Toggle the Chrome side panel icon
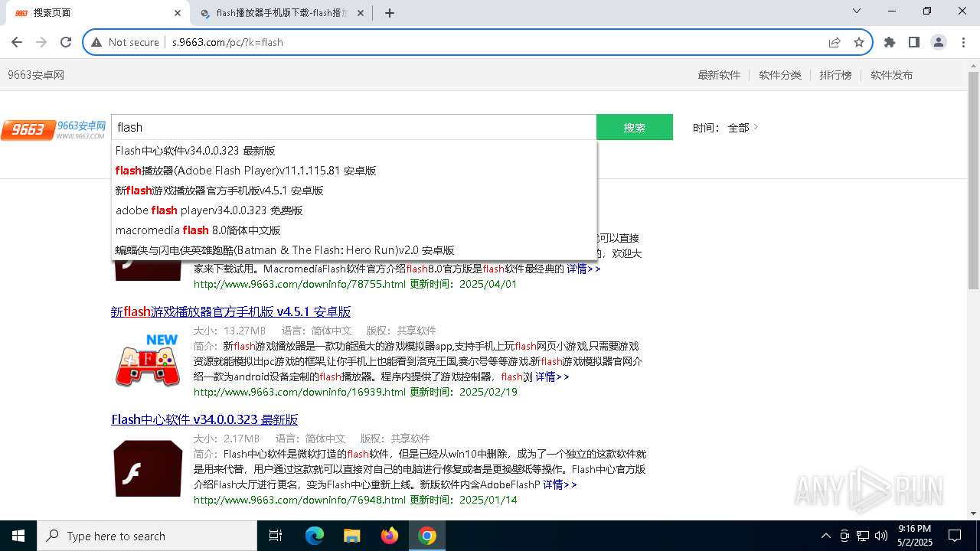The image size is (980, 551). [914, 42]
